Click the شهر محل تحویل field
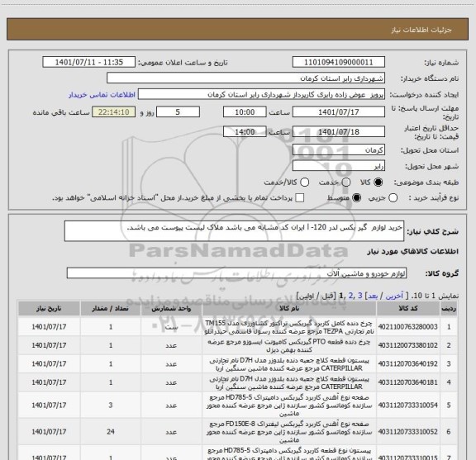The width and height of the screenshot is (476, 460). click(339, 166)
